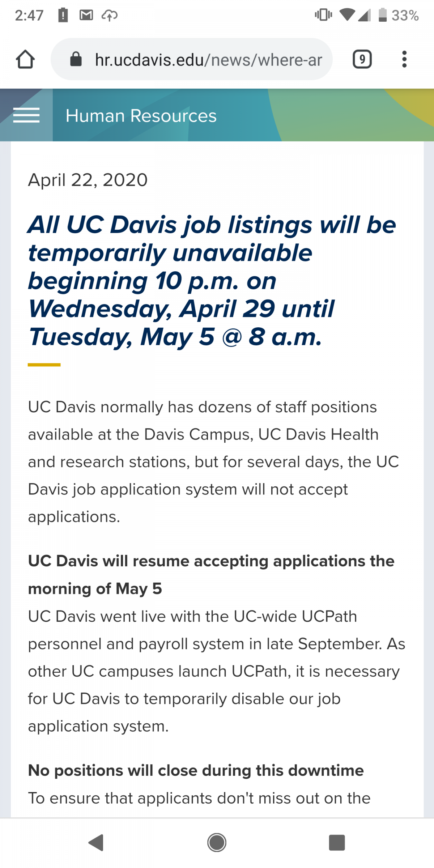Tap the cloud upload status icon
This screenshot has width=434, height=868.
click(109, 15)
